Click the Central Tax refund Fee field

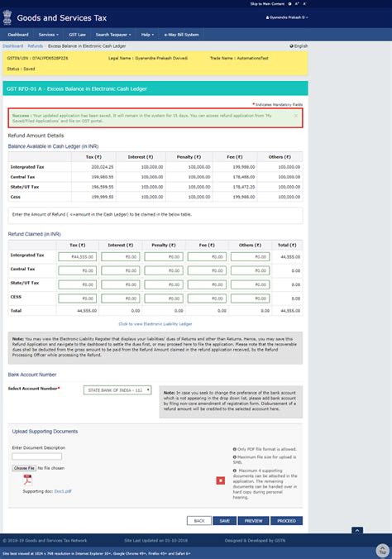(207, 270)
